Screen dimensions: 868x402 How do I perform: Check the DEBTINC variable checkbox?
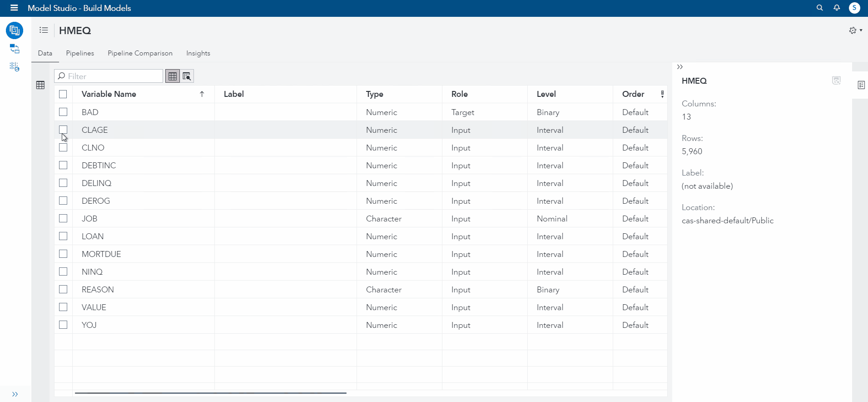point(63,165)
